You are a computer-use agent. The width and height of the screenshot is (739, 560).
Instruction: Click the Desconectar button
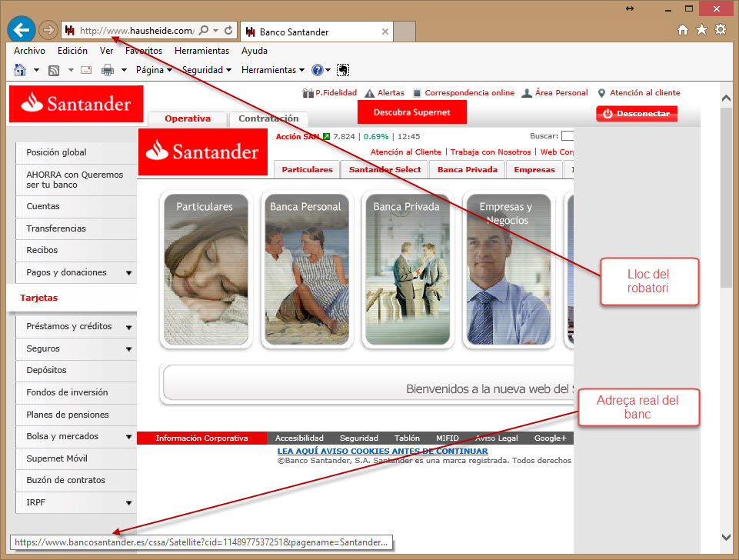tap(637, 114)
